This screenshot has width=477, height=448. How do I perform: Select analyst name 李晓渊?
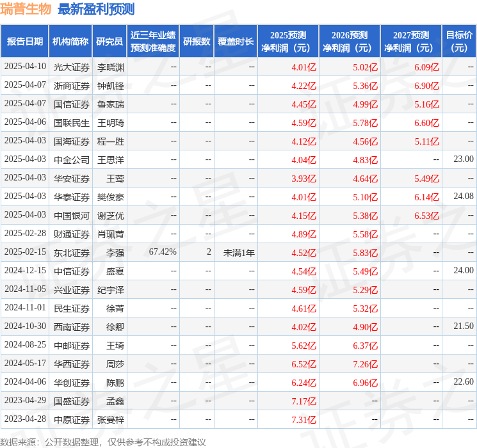(111, 67)
